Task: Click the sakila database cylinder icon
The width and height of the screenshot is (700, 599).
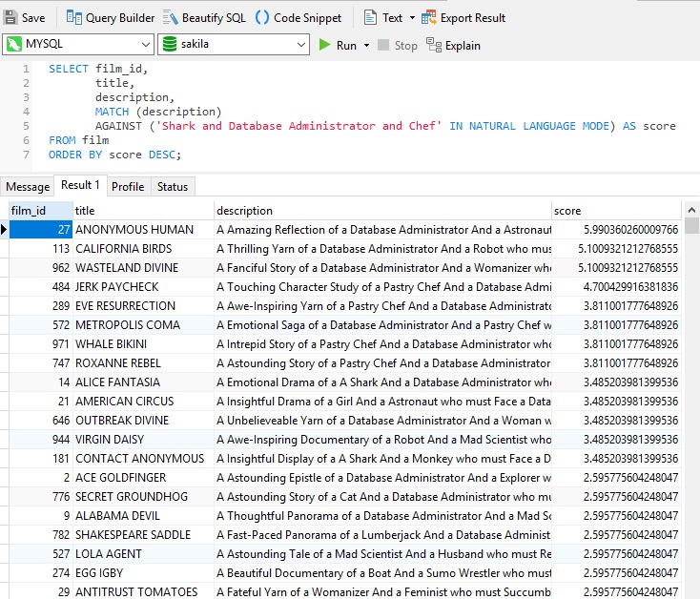Action: click(170, 44)
